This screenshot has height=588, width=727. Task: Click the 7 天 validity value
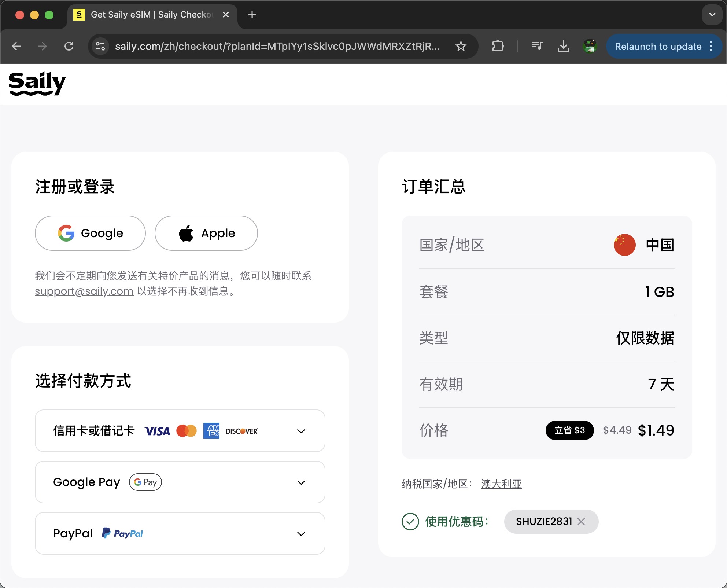pyautogui.click(x=661, y=384)
